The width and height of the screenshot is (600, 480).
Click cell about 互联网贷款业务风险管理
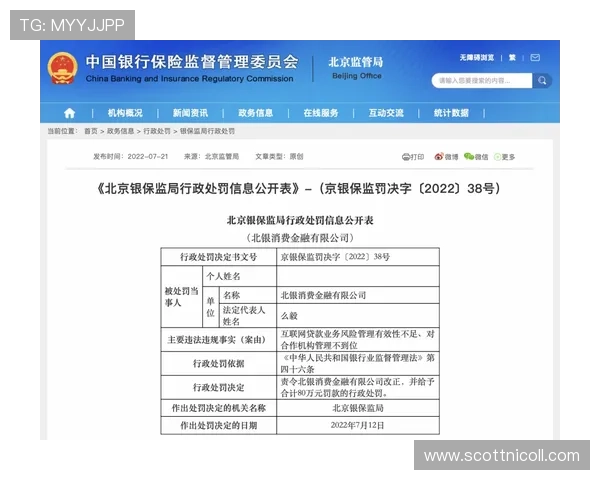coord(357,340)
